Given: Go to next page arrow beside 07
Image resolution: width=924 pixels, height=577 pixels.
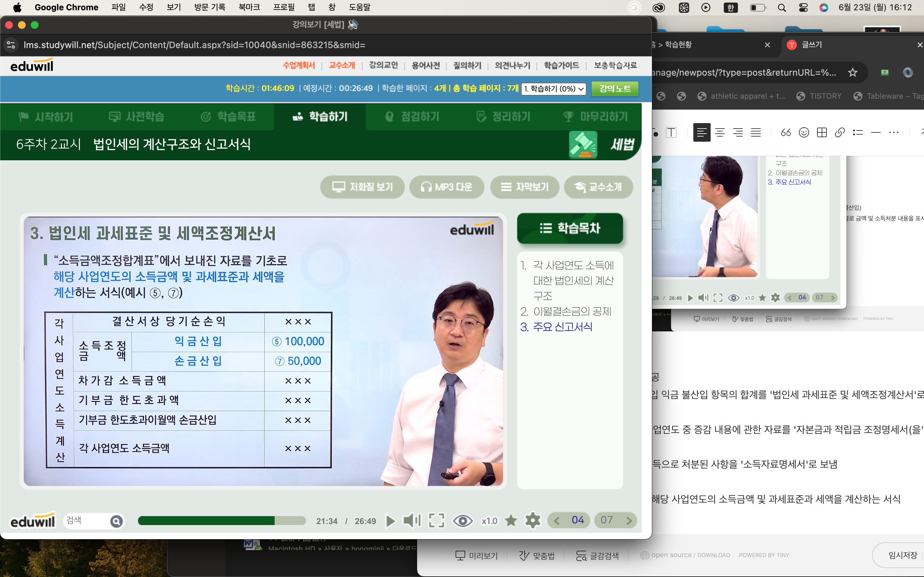Looking at the screenshot, I should (x=629, y=521).
